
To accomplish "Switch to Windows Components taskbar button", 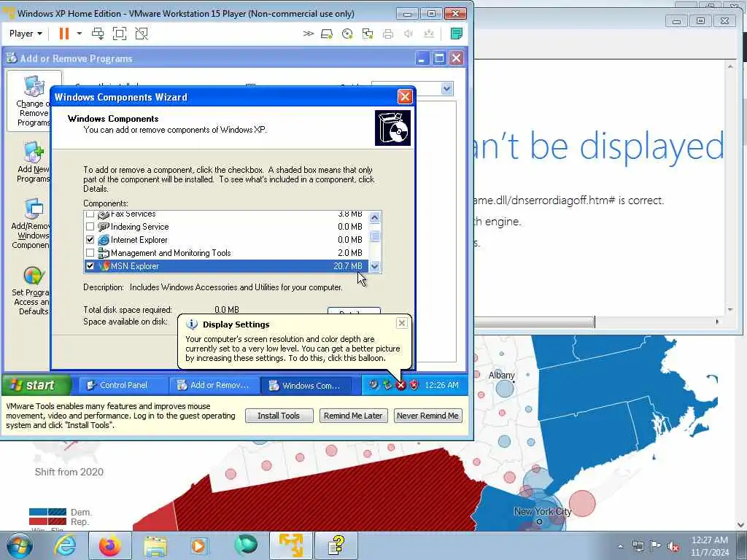I will pos(306,385).
